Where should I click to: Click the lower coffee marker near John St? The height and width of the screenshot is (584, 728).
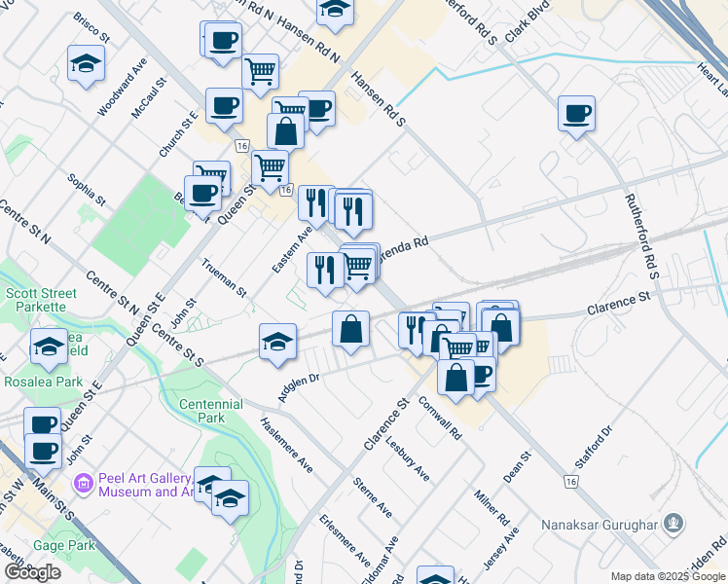(43, 451)
